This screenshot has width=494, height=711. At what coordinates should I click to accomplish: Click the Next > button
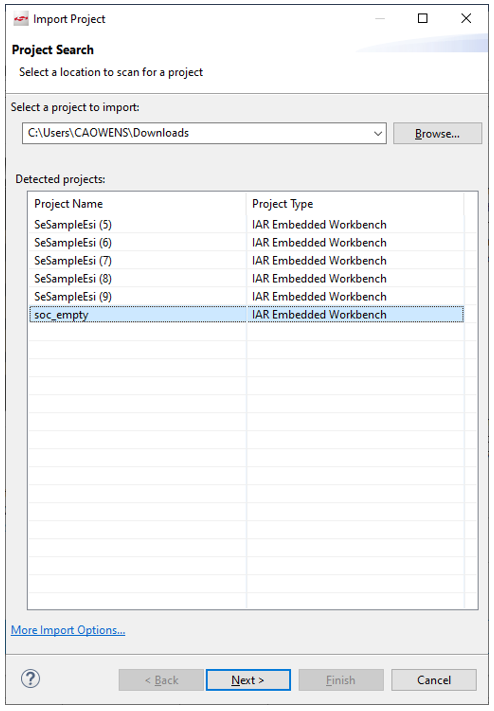coord(248,680)
